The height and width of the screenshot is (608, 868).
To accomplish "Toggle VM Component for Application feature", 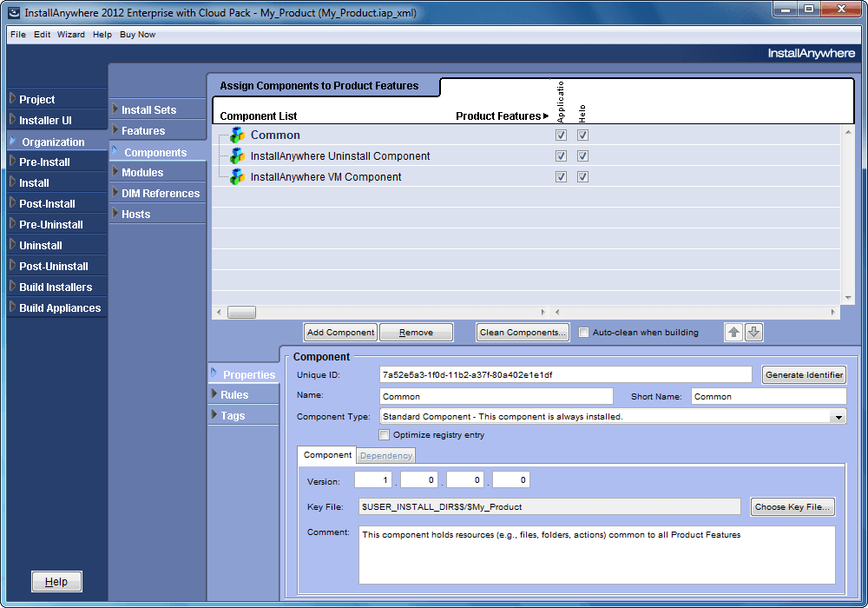I will point(561,177).
